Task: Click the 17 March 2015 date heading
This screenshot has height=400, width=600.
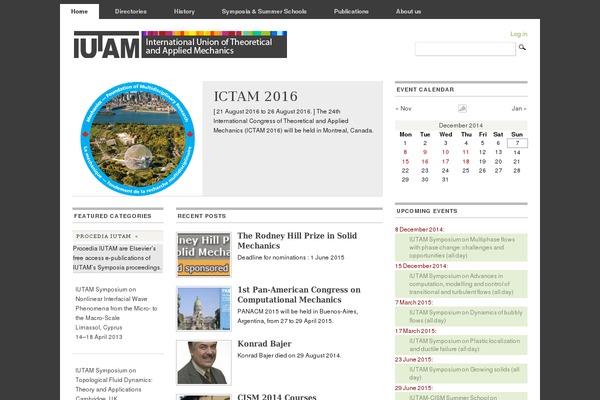Action: tap(416, 331)
